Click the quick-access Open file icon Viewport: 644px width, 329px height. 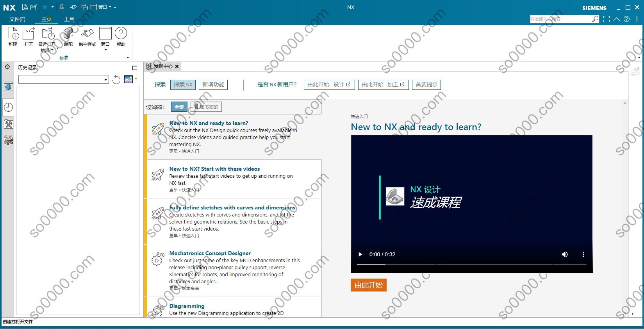(x=34, y=7)
